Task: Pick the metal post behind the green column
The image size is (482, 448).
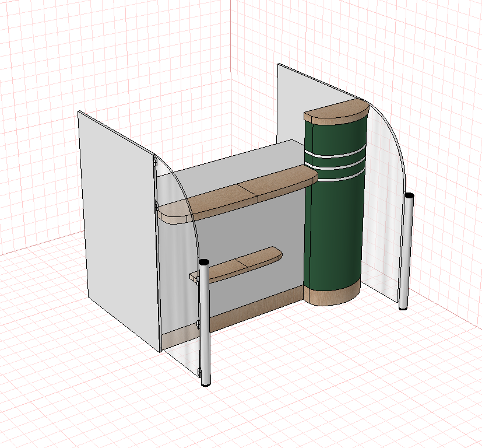Action: [406, 251]
